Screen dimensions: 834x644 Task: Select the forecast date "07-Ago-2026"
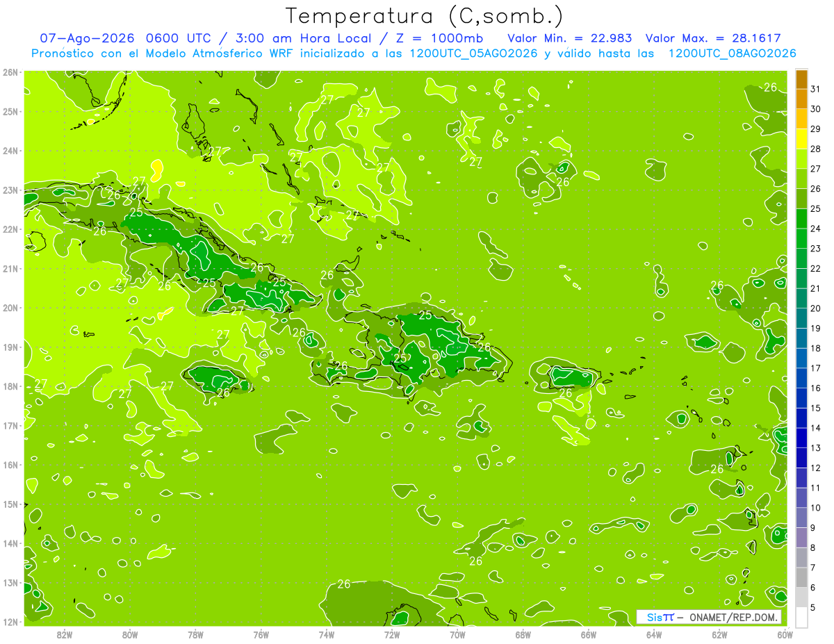pos(87,39)
